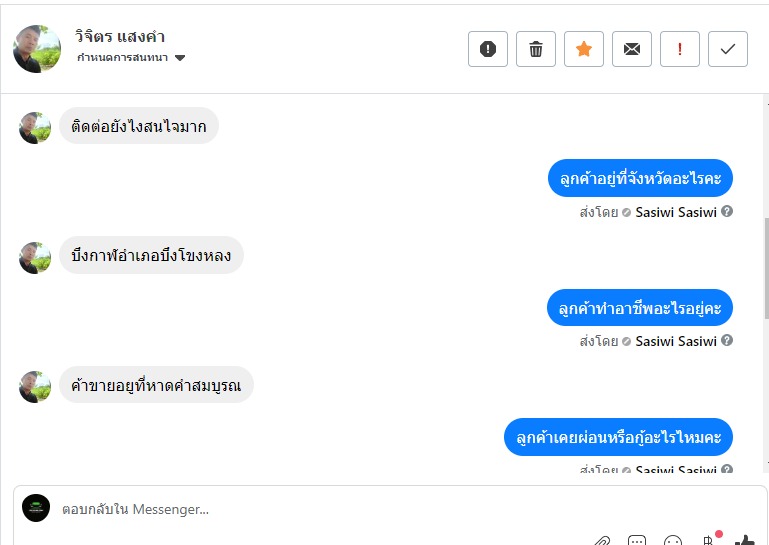Image resolution: width=769 pixels, height=545 pixels.
Task: Click sender name under ลูกค้าทำอาชีพอะไรอยู่คะ
Action: point(676,341)
